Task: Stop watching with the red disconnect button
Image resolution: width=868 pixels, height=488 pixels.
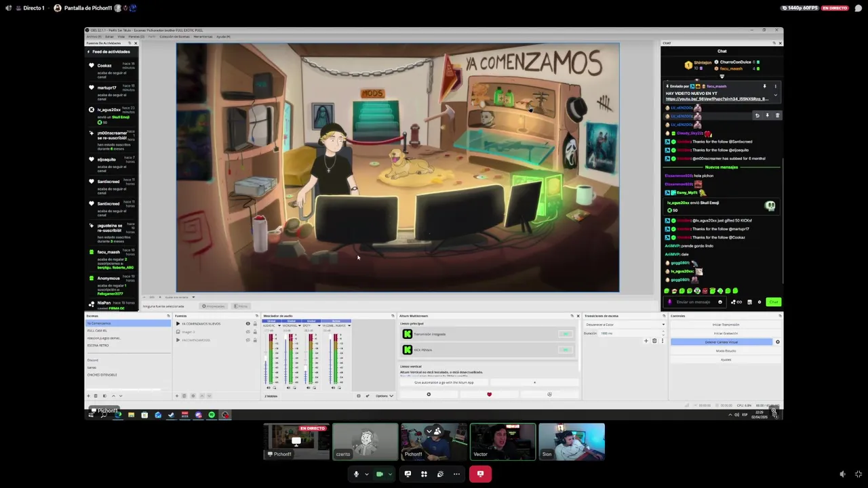Action: click(480, 474)
